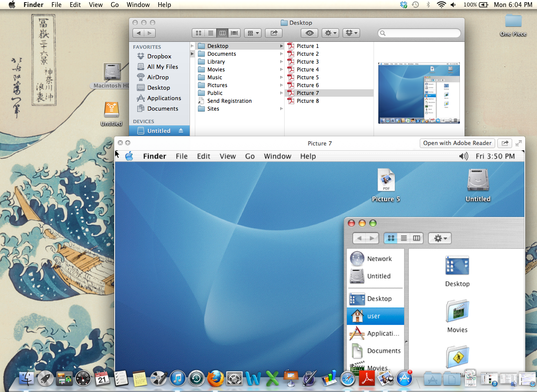
Task: Select AirDrop in Finder sidebar
Action: pyautogui.click(x=158, y=77)
